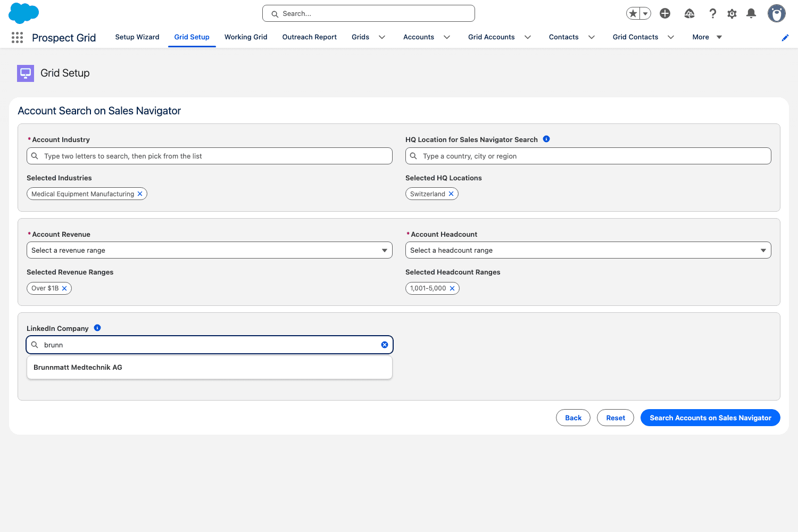Click the Grid Setup monitor icon
Screen dimensions: 798x532
[26, 73]
